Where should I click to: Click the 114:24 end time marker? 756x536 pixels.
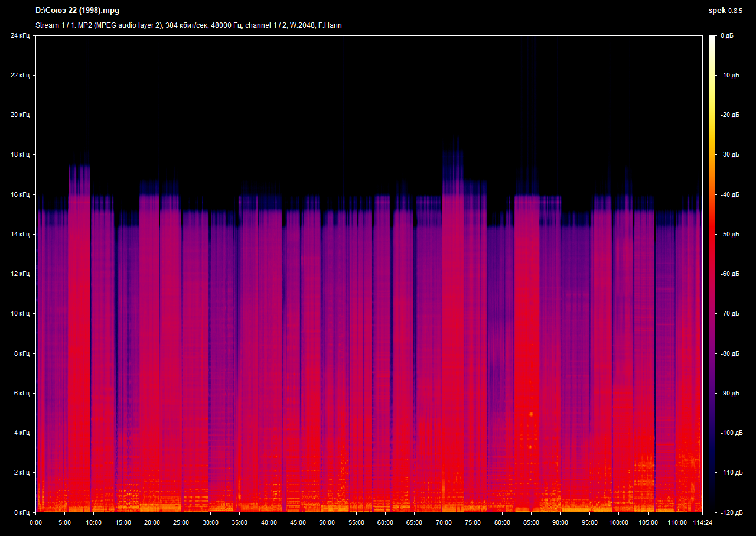[702, 523]
